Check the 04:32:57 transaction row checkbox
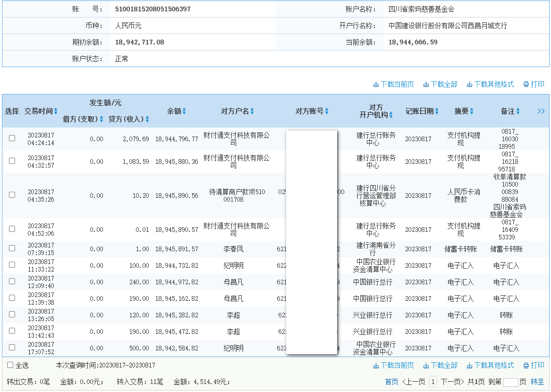 (12, 161)
